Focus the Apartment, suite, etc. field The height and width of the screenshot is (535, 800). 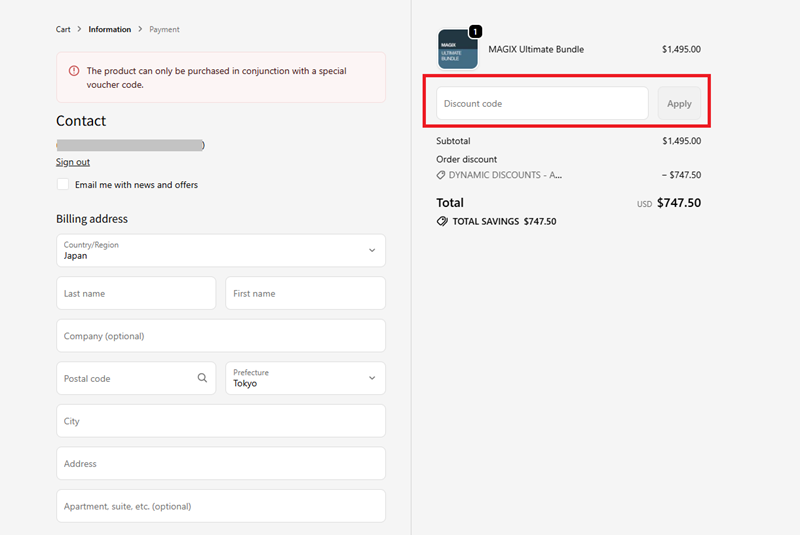click(220, 506)
